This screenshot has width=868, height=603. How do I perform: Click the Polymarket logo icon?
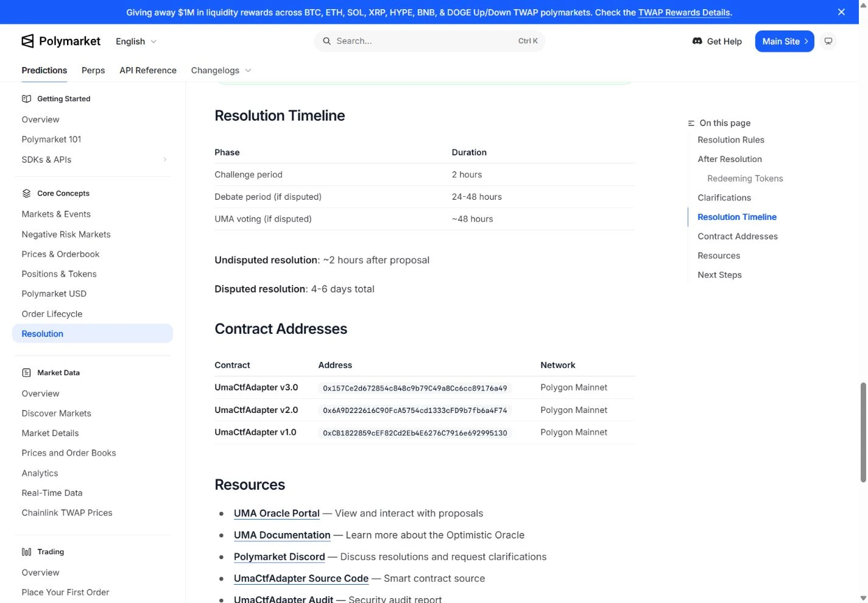27,41
